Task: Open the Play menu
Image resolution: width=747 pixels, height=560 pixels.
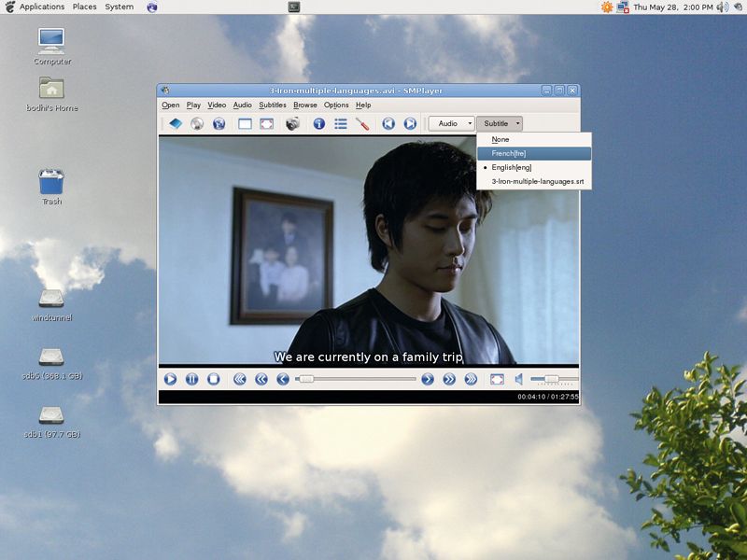Action: 193,105
